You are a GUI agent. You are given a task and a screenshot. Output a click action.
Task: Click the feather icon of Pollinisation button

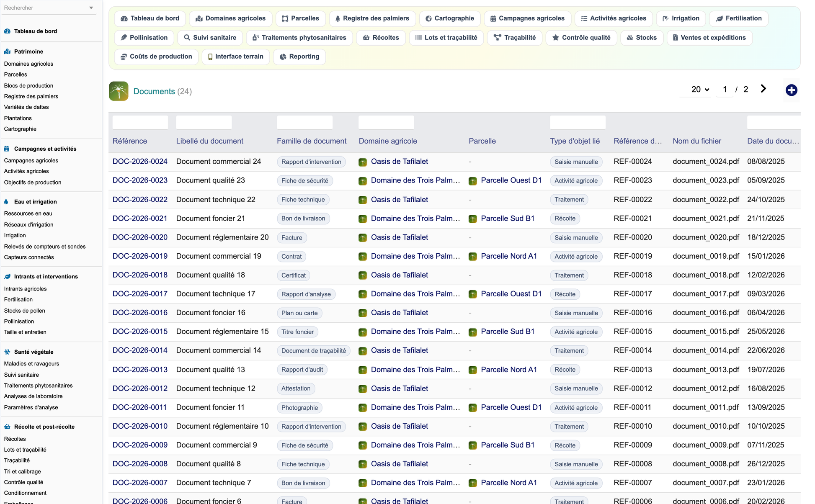[x=124, y=38]
